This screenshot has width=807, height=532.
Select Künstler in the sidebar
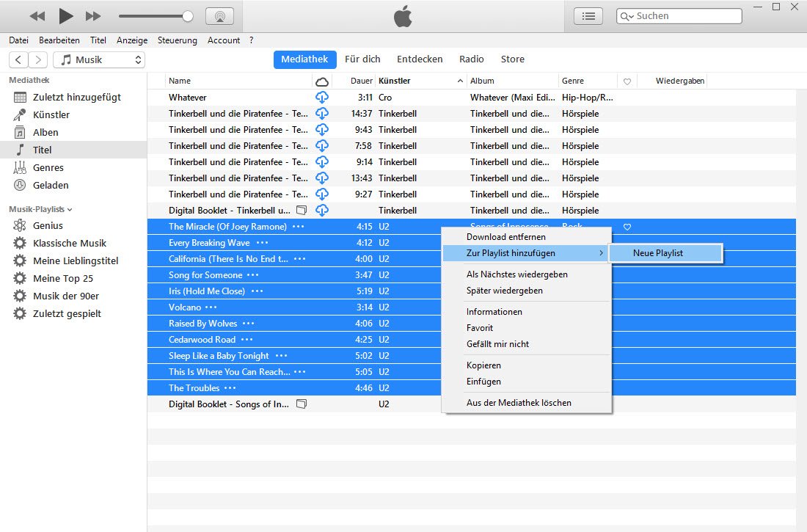[x=73, y=115]
